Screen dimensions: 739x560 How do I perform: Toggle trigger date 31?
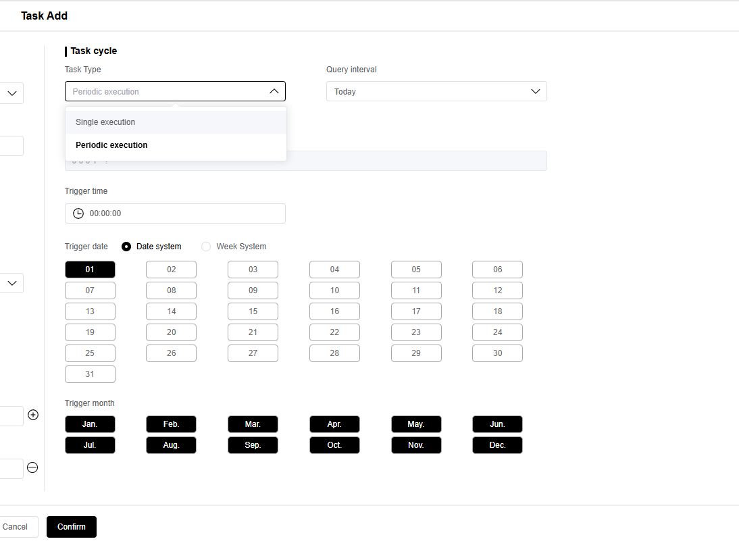pos(90,374)
